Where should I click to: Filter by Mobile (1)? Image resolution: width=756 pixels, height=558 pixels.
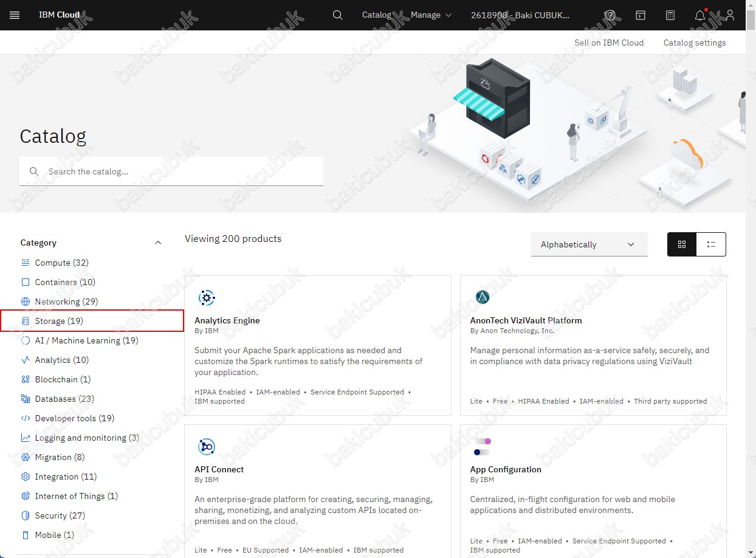[55, 535]
